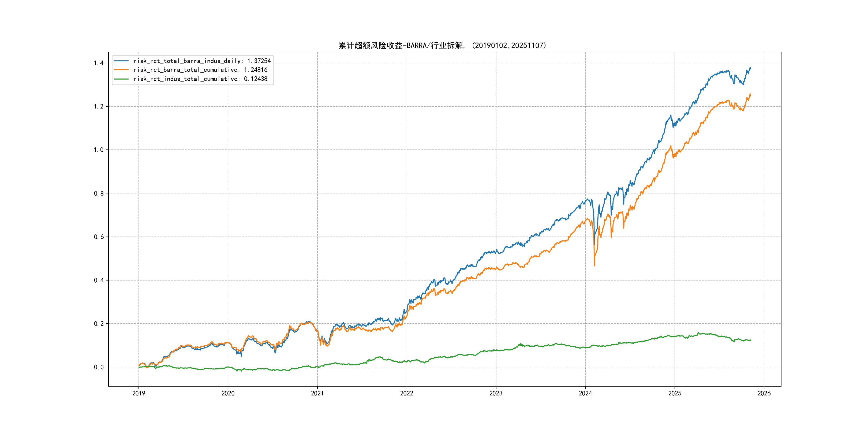This screenshot has height=434, width=868.
Task: Click the 1.4 y-axis tick label
Action: 98,63
